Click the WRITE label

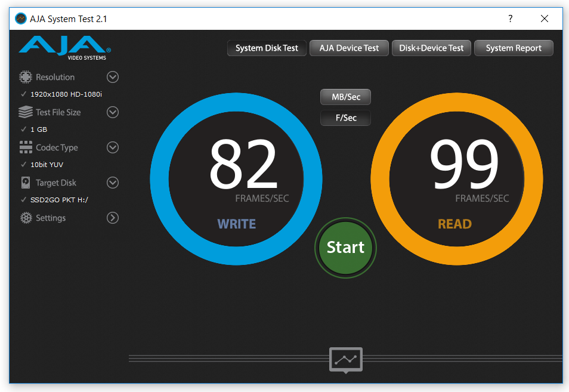click(237, 224)
